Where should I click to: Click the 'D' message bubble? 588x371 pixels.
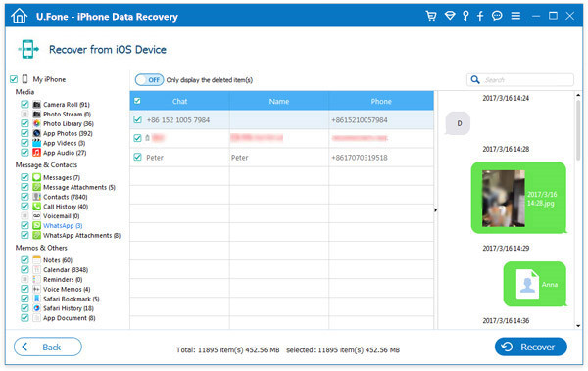pyautogui.click(x=458, y=123)
